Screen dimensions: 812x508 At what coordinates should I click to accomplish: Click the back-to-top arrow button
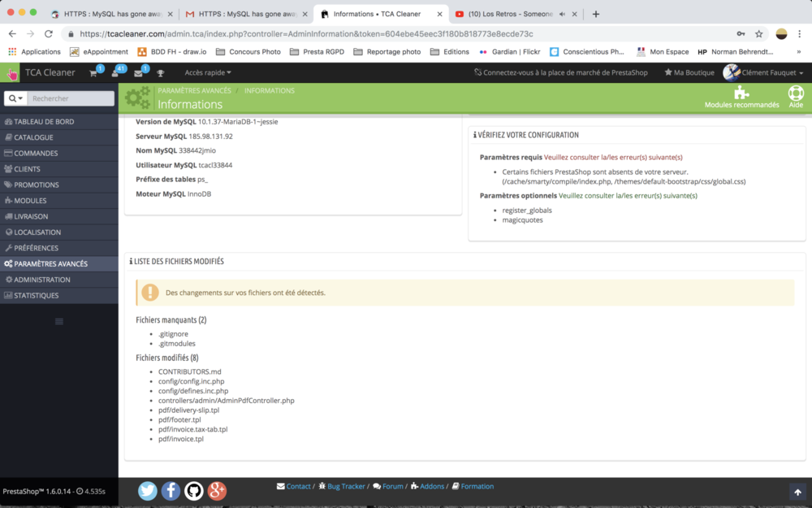point(797,492)
